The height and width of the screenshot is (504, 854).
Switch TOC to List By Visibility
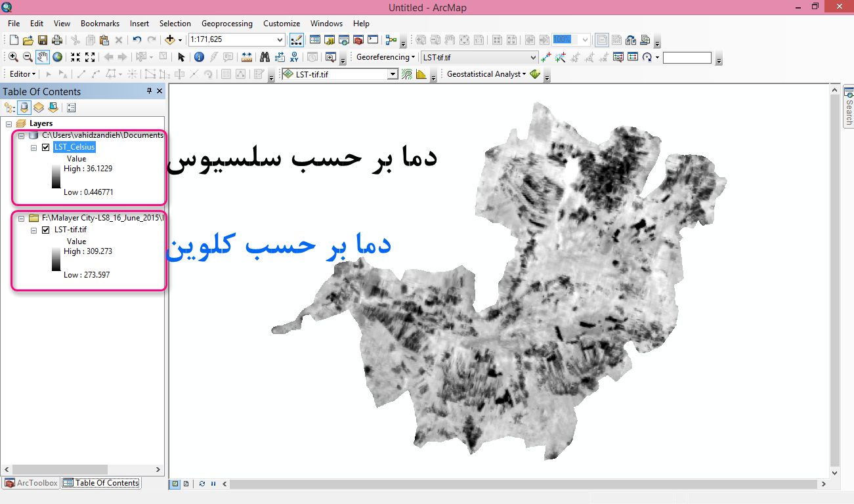[x=39, y=107]
